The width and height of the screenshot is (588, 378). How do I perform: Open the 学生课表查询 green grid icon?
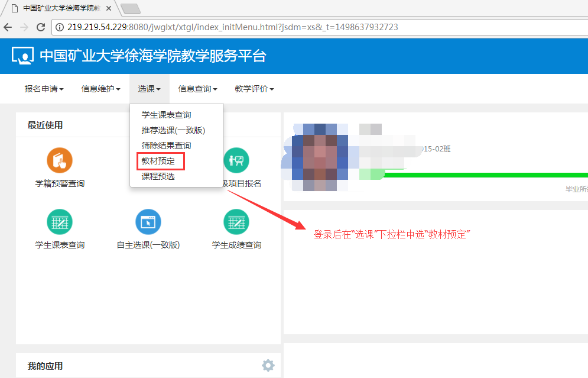click(60, 222)
